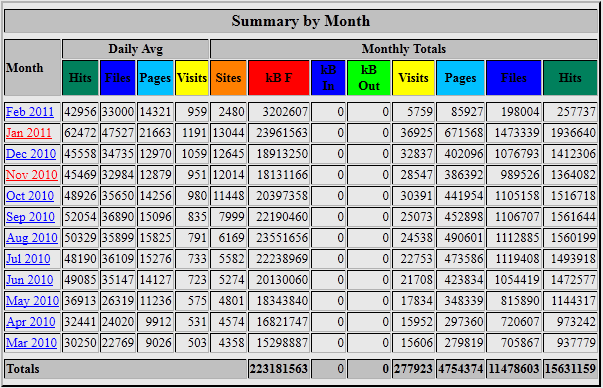Open the Mar 2010 month link
This screenshot has height=388, width=603.
(x=32, y=343)
